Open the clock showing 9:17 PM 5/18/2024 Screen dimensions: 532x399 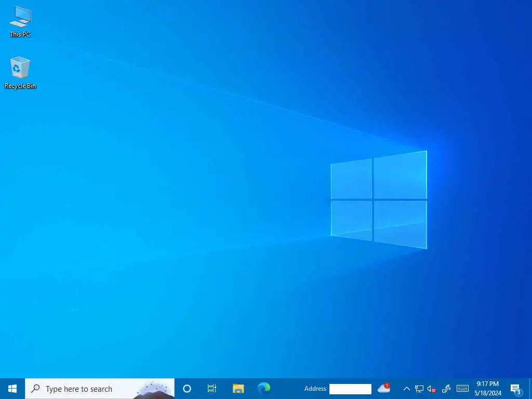point(487,389)
